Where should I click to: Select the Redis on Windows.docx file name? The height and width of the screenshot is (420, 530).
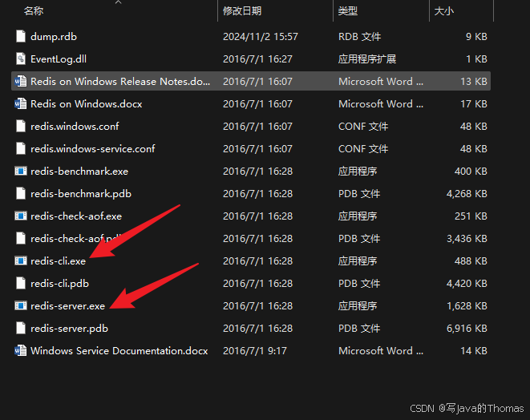pyautogui.click(x=87, y=103)
